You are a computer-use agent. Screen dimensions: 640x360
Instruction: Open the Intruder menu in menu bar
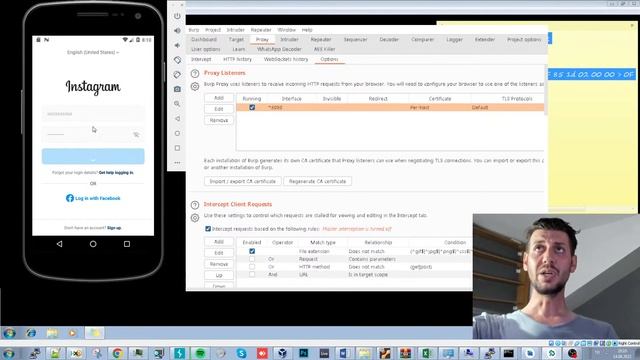(236, 30)
